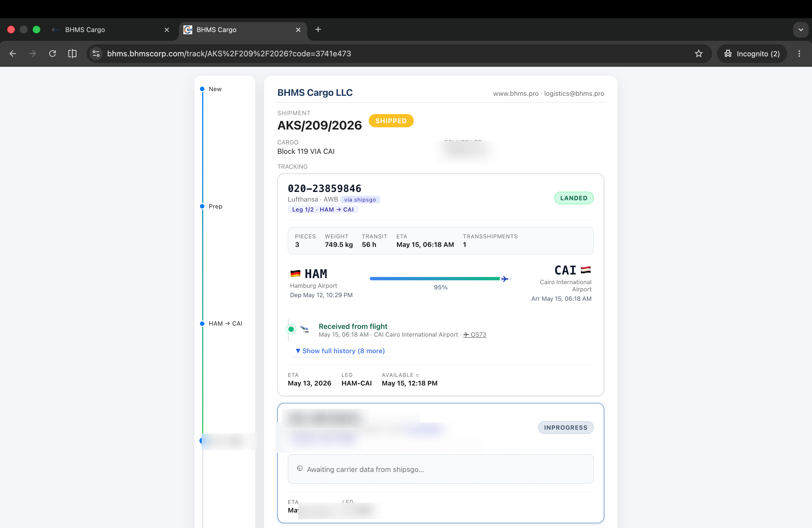
Task: Open the side panel icon in toolbar
Action: click(72, 54)
